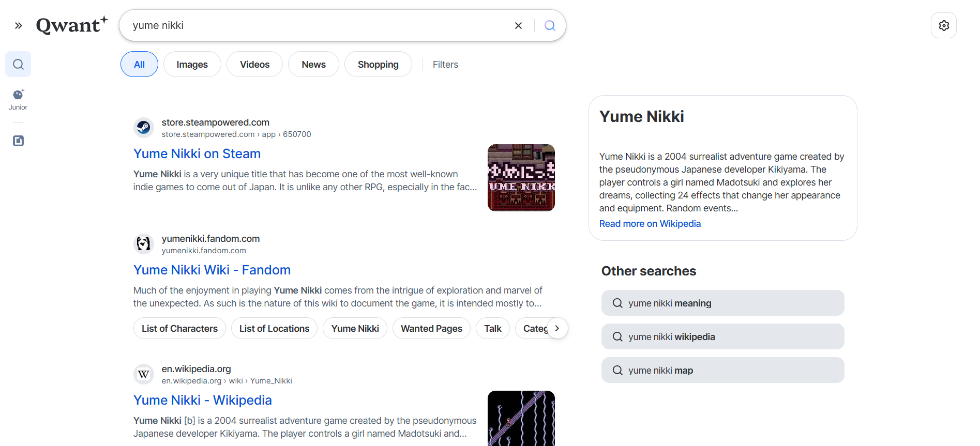Open the Steam result thumbnail image
This screenshot has height=446, width=980.
[x=521, y=178]
